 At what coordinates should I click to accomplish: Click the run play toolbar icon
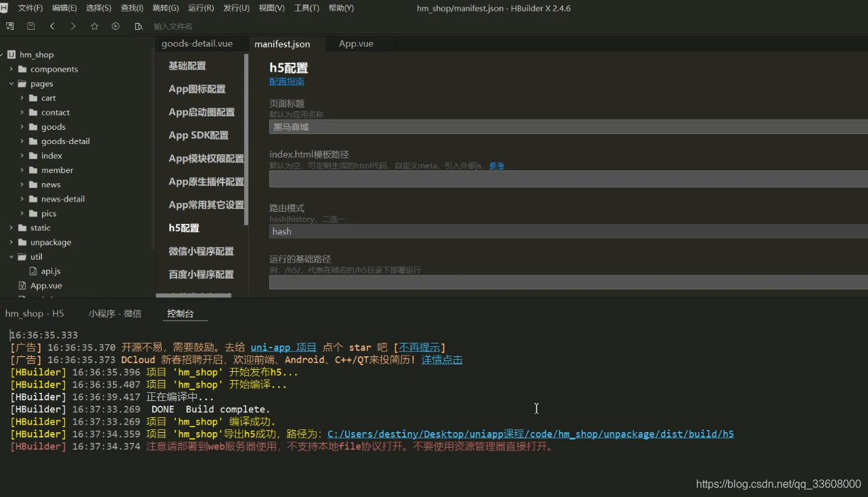pyautogui.click(x=116, y=26)
